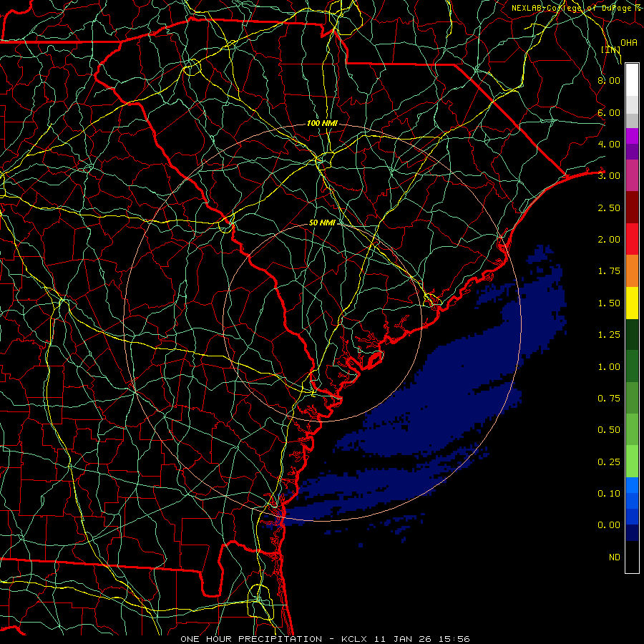The height and width of the screenshot is (644, 644).
Task: Select the yellow legend color swatch
Action: coord(632,303)
